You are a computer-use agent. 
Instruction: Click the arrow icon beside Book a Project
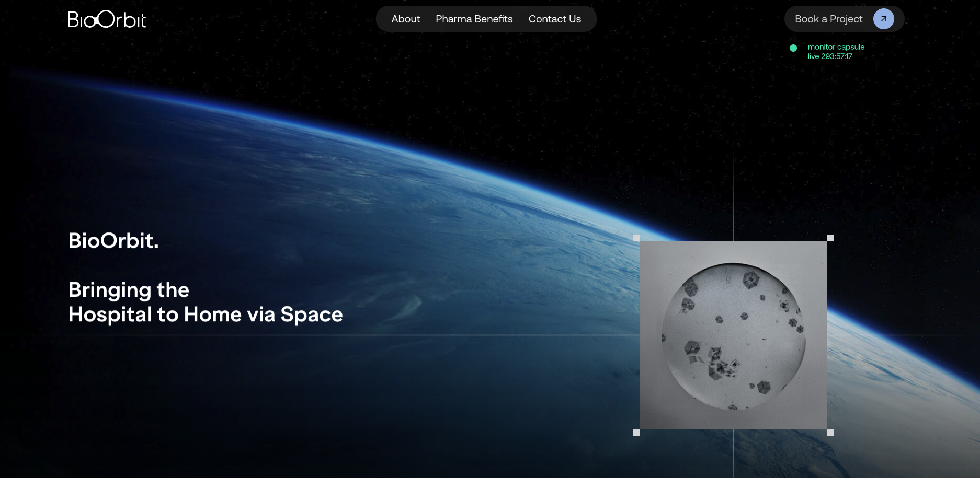[883, 19]
